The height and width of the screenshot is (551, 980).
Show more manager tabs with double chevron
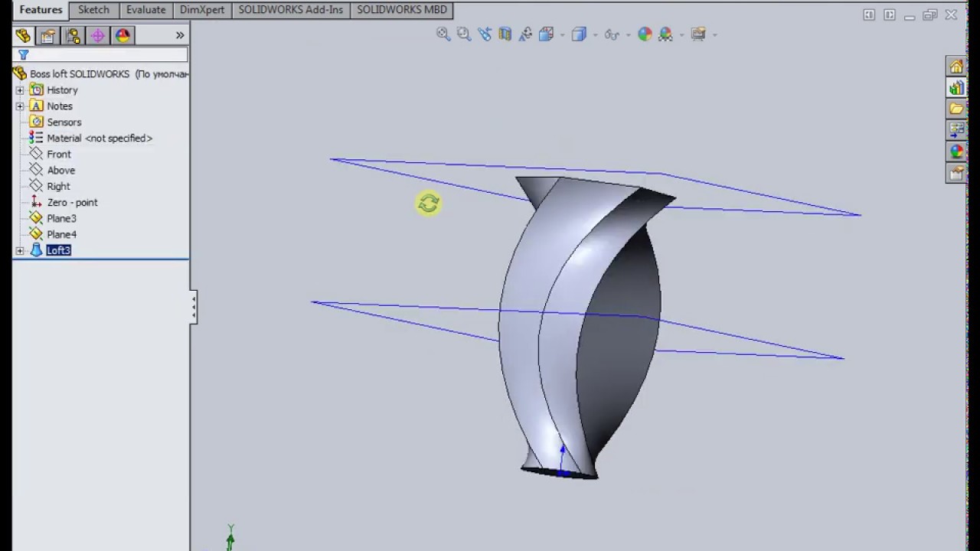point(180,35)
